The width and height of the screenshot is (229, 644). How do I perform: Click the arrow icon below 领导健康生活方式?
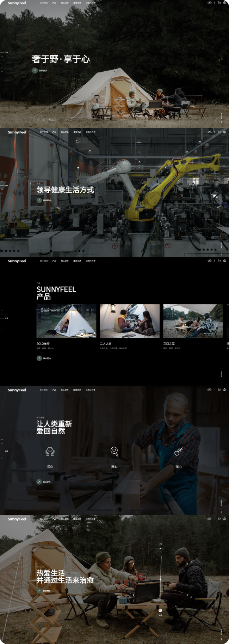coord(39,200)
